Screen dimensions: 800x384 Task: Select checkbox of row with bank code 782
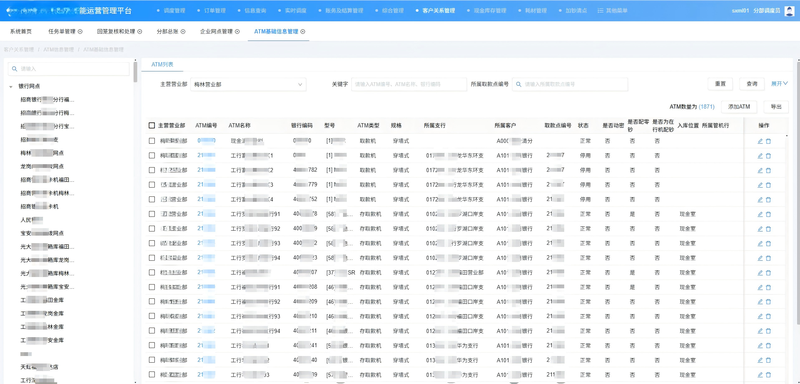(x=152, y=170)
